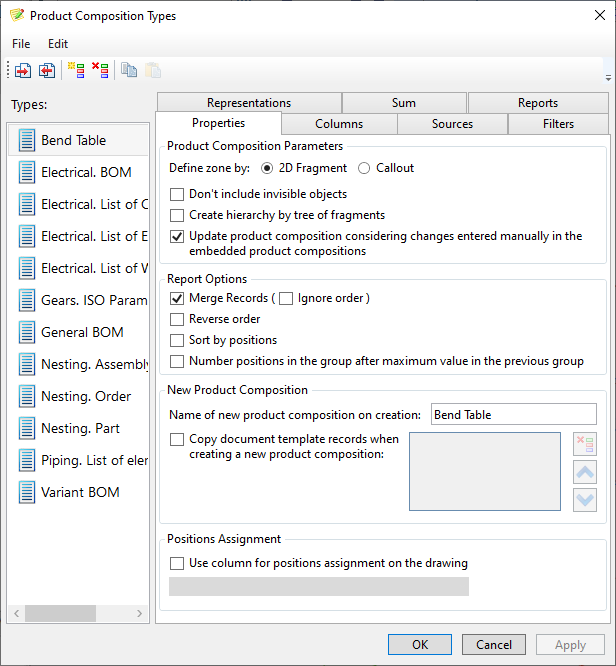Open the toolbar overflow arrow
The width and height of the screenshot is (616, 666).
[608, 78]
